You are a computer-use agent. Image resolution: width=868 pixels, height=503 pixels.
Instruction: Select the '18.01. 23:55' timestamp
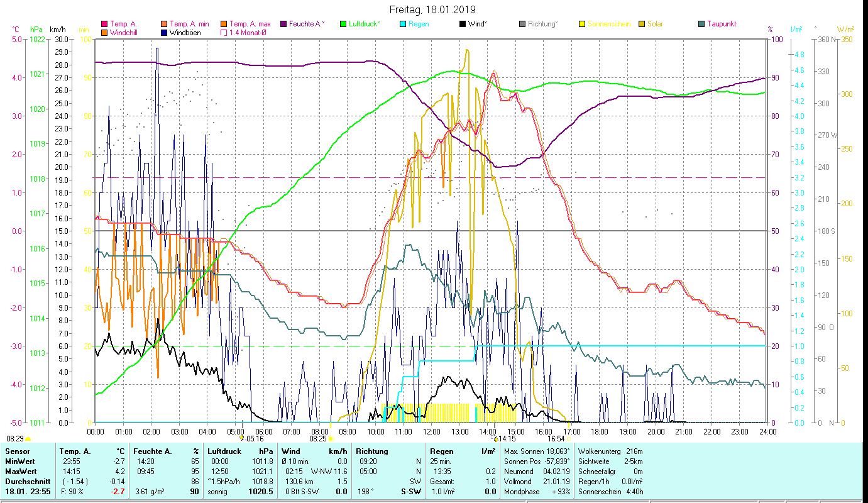(x=28, y=492)
